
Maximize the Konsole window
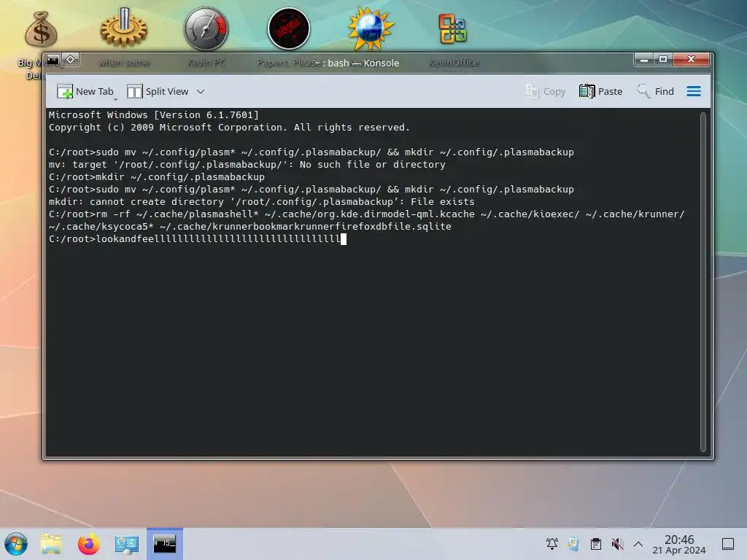click(662, 60)
